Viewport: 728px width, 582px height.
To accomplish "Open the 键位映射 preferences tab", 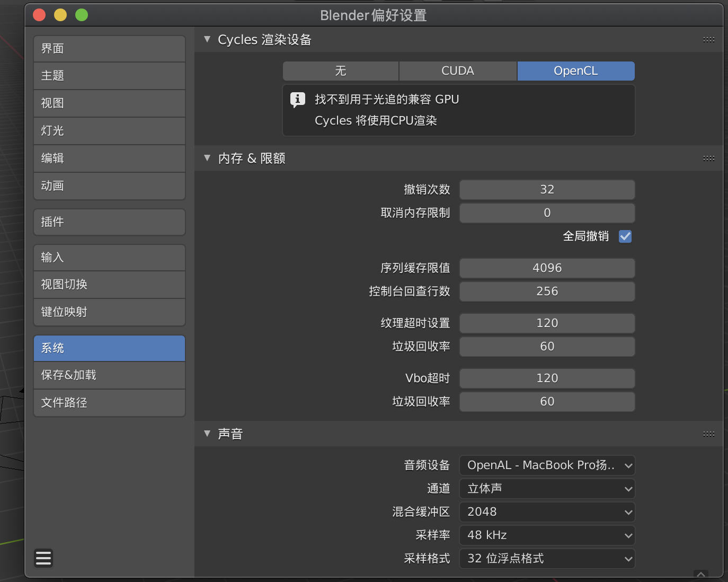I will 109,312.
